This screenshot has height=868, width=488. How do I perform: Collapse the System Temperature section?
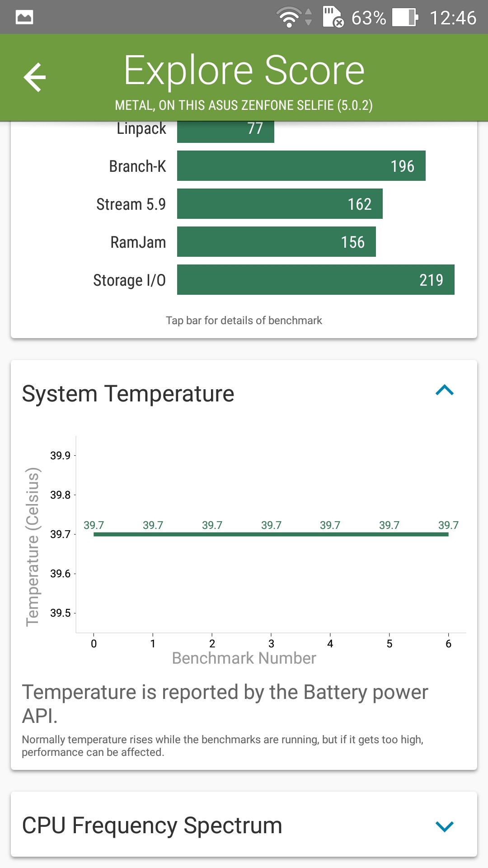(445, 390)
